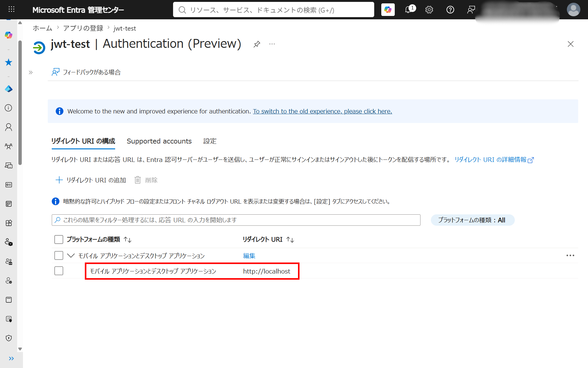Screen dimensions: 588x368
Task: Focus the top resource search box
Action: click(x=273, y=10)
